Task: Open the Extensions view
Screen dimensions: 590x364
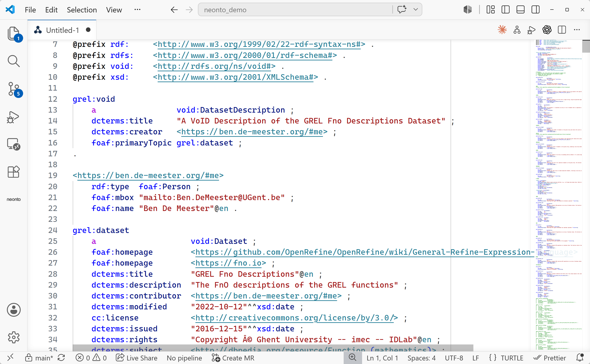Action: (14, 172)
